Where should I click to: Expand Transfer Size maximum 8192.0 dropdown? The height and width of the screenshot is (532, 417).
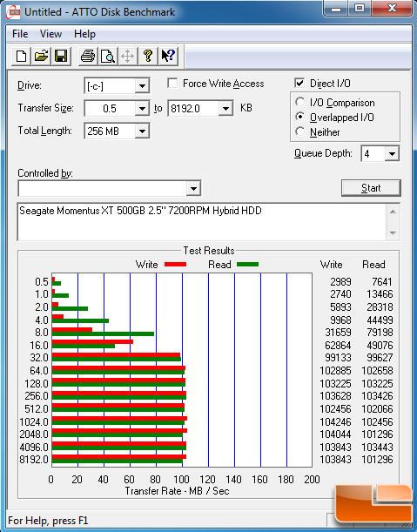click(x=225, y=109)
